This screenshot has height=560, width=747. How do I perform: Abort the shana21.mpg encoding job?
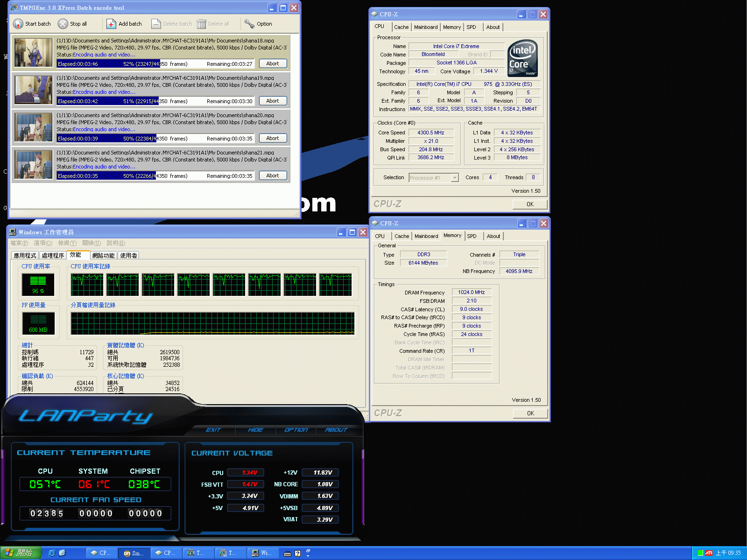click(x=273, y=175)
